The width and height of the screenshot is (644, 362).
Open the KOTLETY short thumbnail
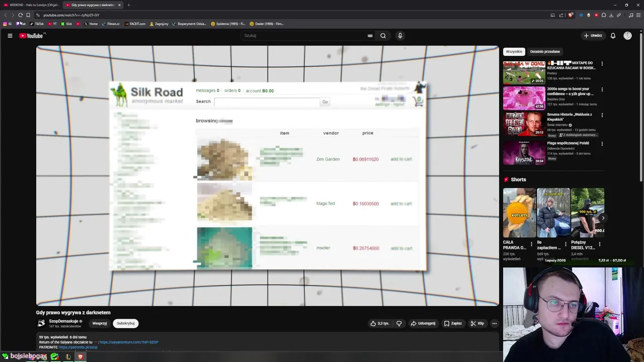click(519, 213)
